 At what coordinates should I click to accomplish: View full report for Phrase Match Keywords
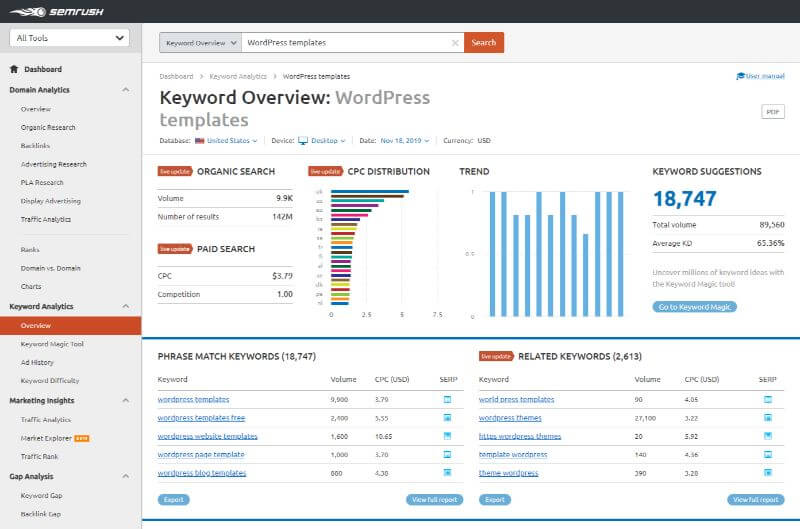[x=435, y=500]
